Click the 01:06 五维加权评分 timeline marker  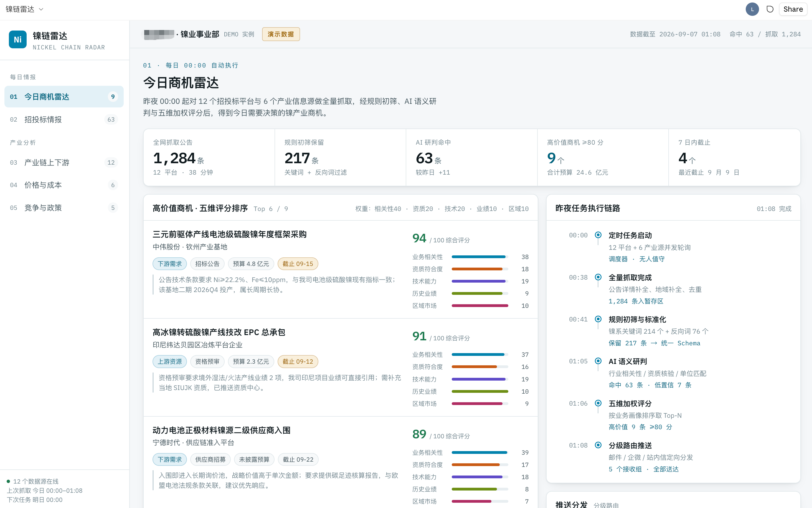click(598, 403)
